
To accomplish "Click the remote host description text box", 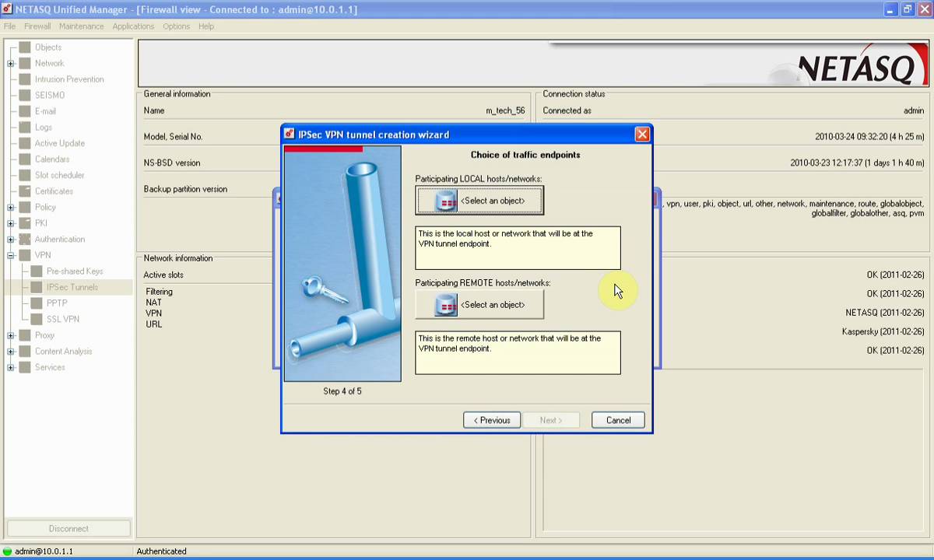I will coord(518,353).
